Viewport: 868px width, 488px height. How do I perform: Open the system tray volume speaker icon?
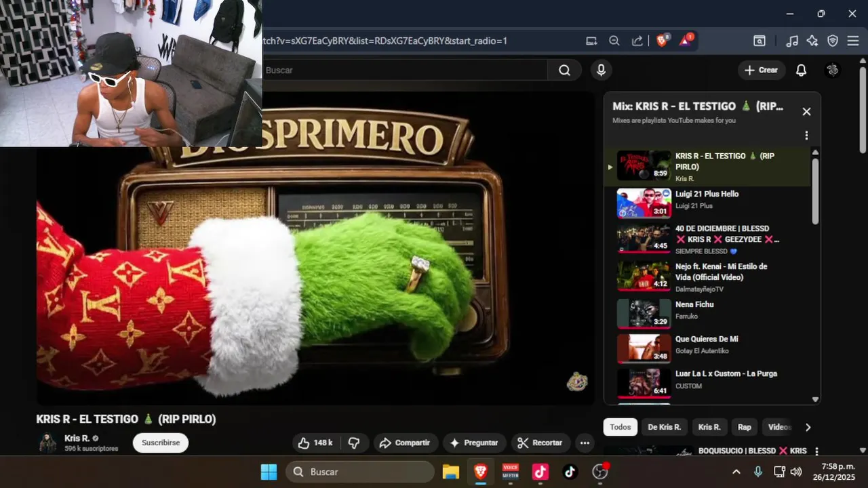coord(796,472)
